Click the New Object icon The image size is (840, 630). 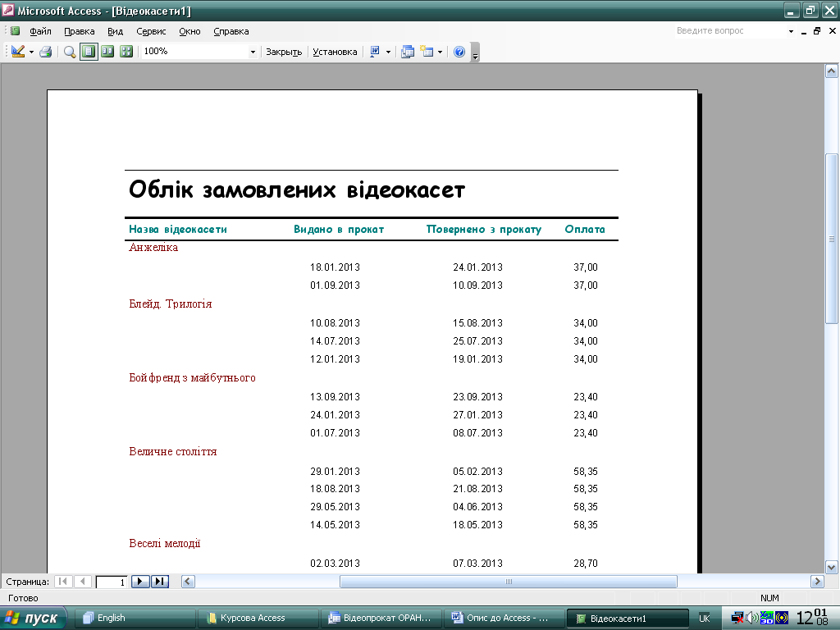coord(427,52)
